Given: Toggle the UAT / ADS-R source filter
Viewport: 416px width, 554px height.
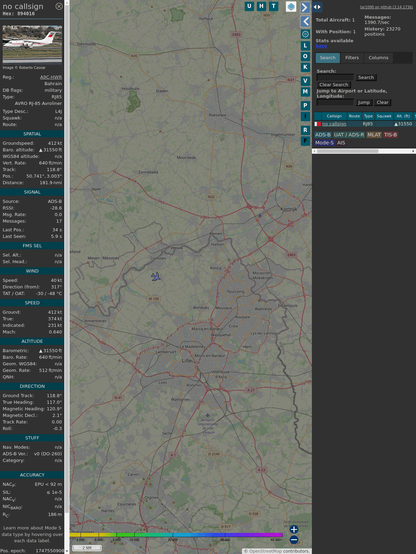Looking at the screenshot, I should pos(348,135).
